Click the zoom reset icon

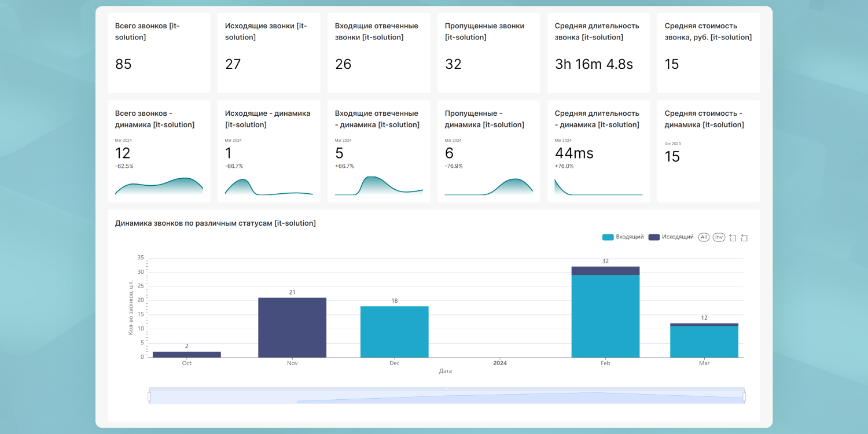[x=744, y=237]
